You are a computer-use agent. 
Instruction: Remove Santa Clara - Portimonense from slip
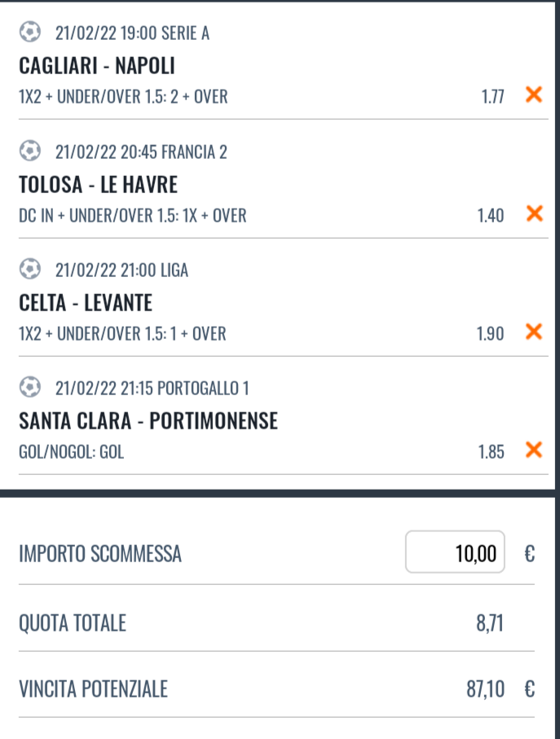coord(534,450)
